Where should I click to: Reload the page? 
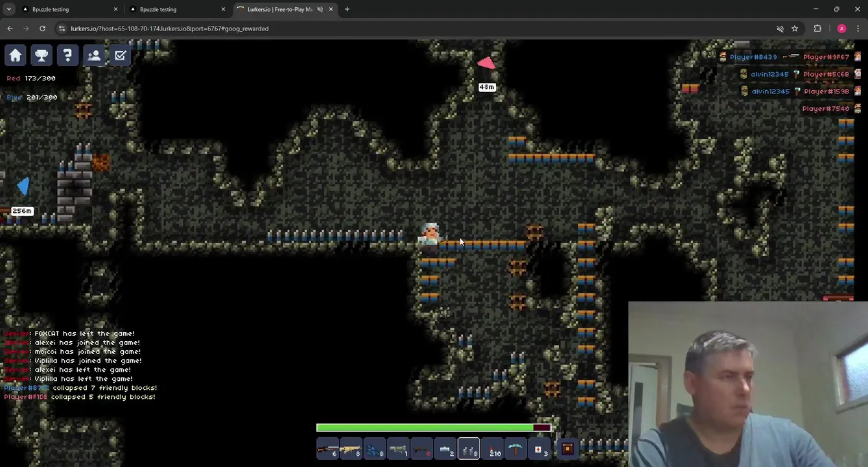[x=42, y=29]
